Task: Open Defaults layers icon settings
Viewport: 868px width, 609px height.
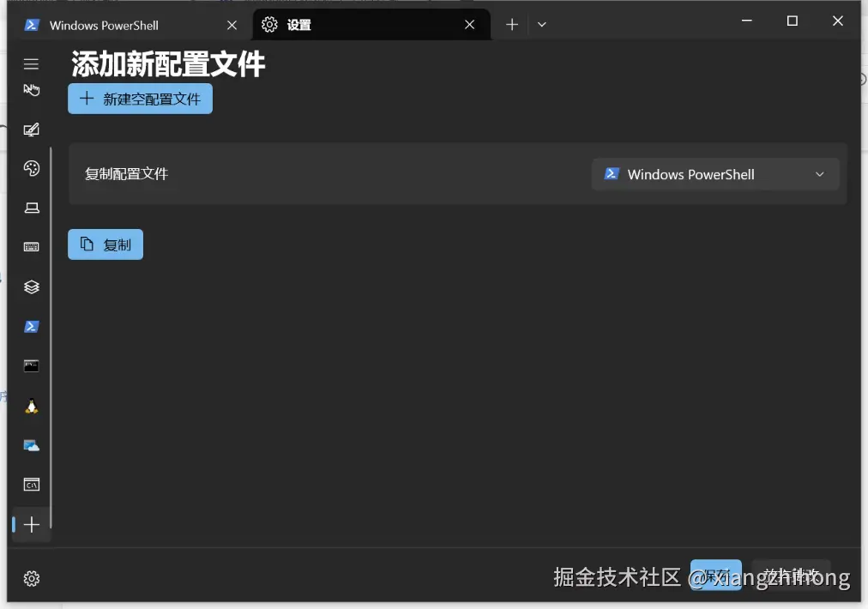Action: click(x=32, y=286)
